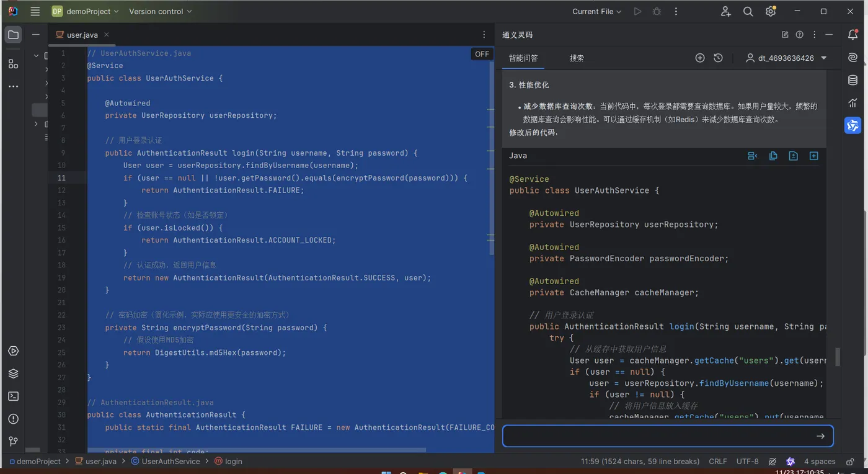The image size is (868, 474).
Task: Open more run actions vertical dots in toolbar
Action: (676, 11)
